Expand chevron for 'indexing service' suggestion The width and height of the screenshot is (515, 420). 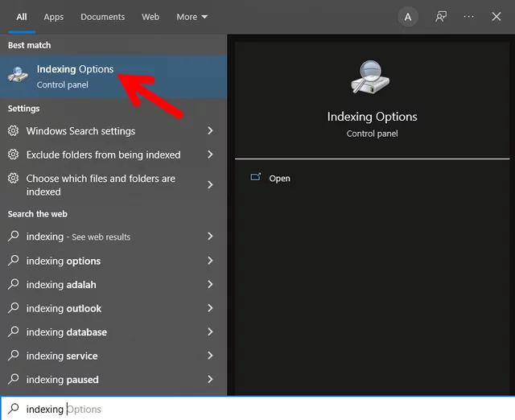(x=210, y=356)
